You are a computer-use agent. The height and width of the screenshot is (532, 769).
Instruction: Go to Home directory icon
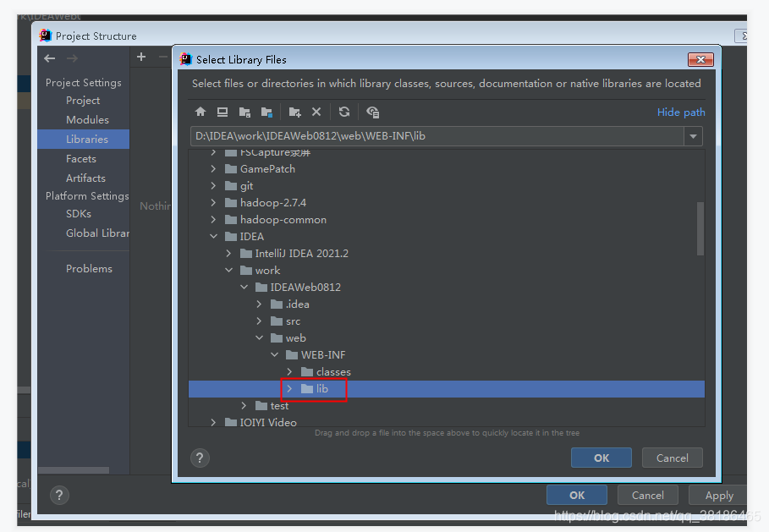200,112
